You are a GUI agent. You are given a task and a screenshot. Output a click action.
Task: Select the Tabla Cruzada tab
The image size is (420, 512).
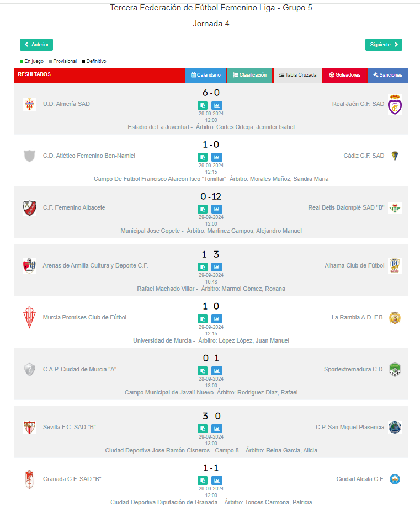tap(298, 75)
